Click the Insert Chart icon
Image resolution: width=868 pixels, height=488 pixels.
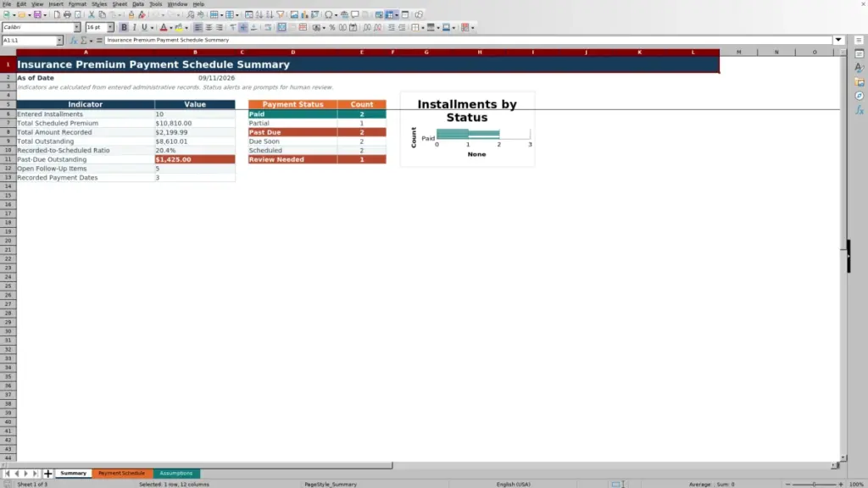click(304, 14)
